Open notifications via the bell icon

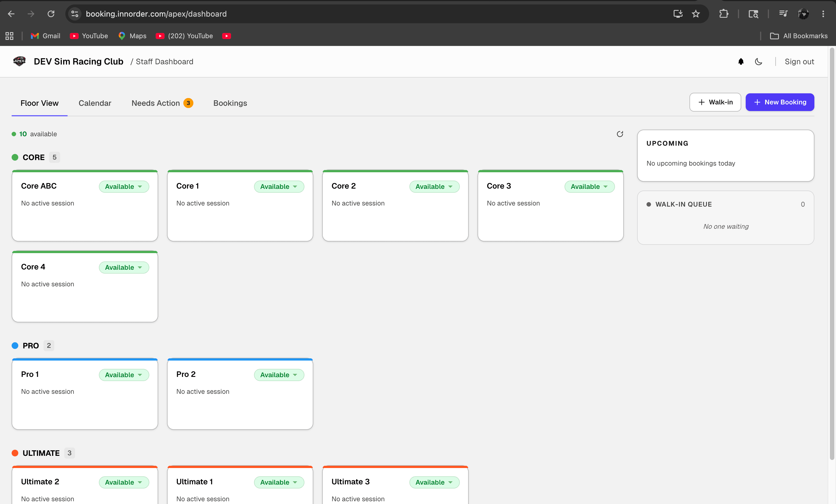click(741, 61)
